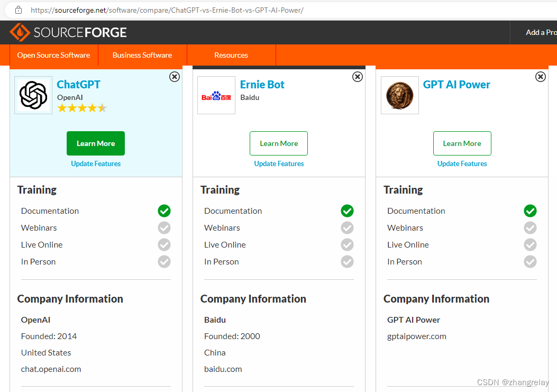Image resolution: width=557 pixels, height=392 pixels.
Task: Click 'Live Online' label in Ernie Bot column
Action: (225, 245)
